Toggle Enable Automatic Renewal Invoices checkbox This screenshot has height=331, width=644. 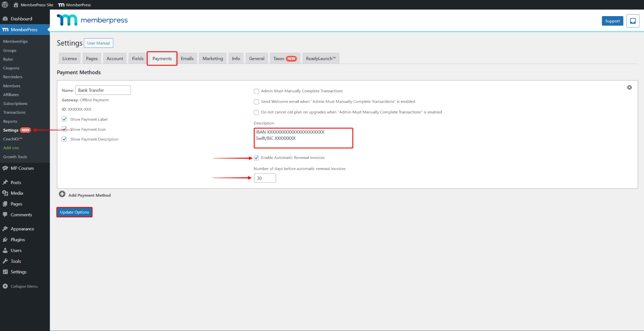256,158
